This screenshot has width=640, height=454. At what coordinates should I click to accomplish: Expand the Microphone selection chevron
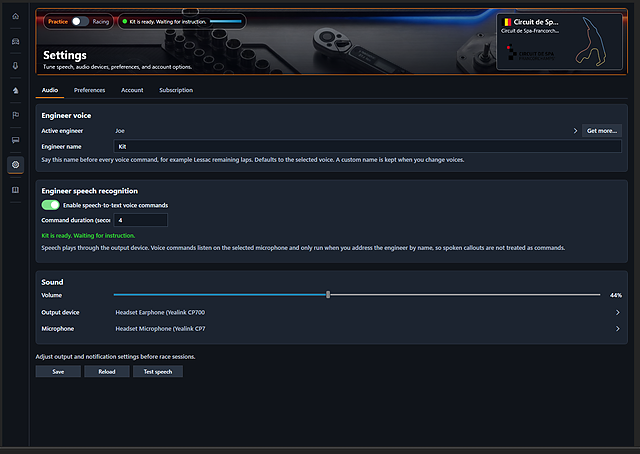pos(618,329)
